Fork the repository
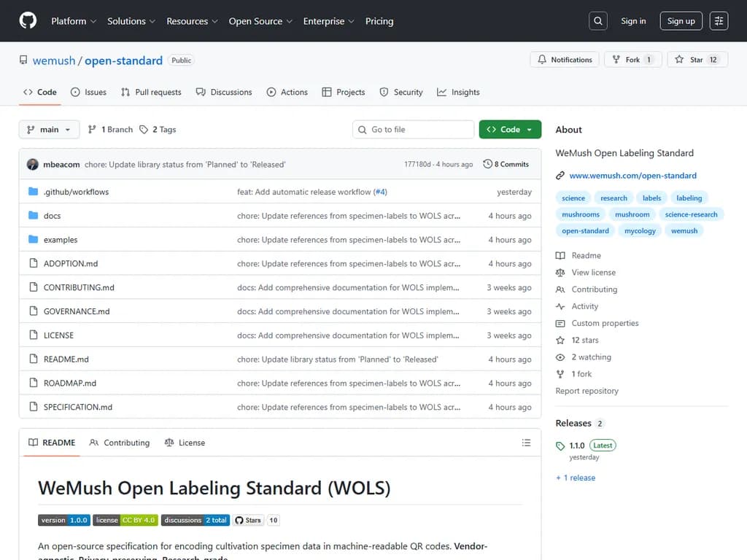This screenshot has height=560, width=747. [632, 60]
